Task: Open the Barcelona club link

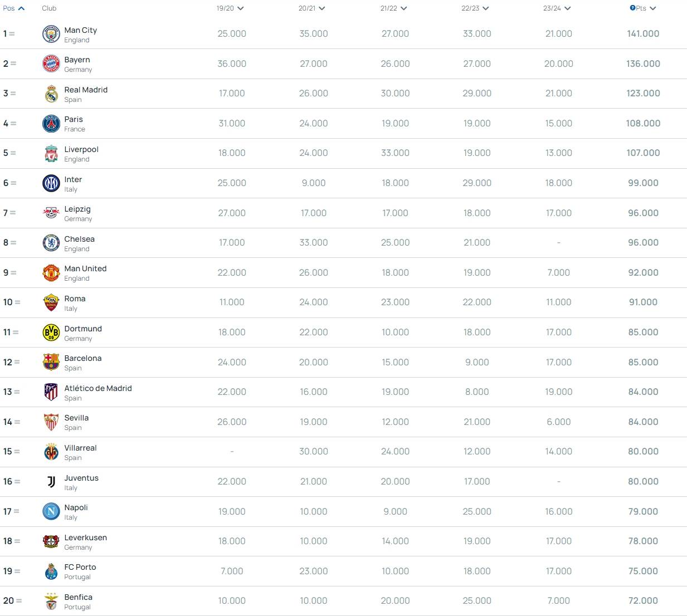Action: coord(82,358)
